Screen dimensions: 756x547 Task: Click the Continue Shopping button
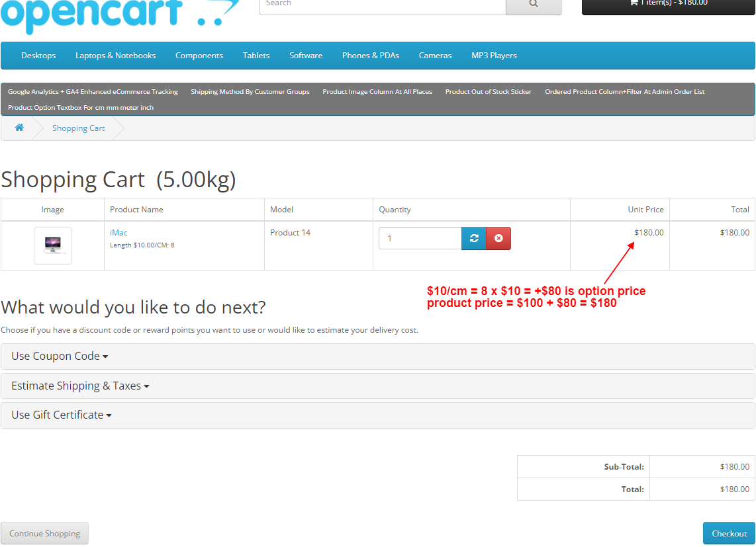pyautogui.click(x=44, y=534)
